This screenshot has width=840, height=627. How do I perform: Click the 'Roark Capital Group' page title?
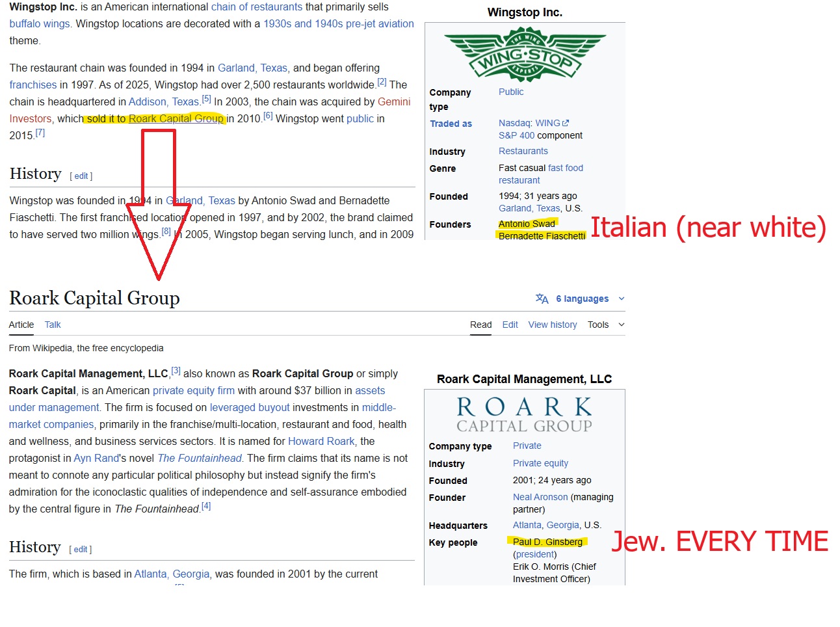pos(94,298)
